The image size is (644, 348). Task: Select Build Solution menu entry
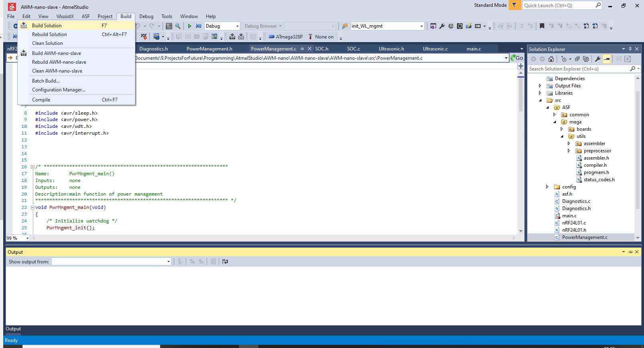coord(76,26)
